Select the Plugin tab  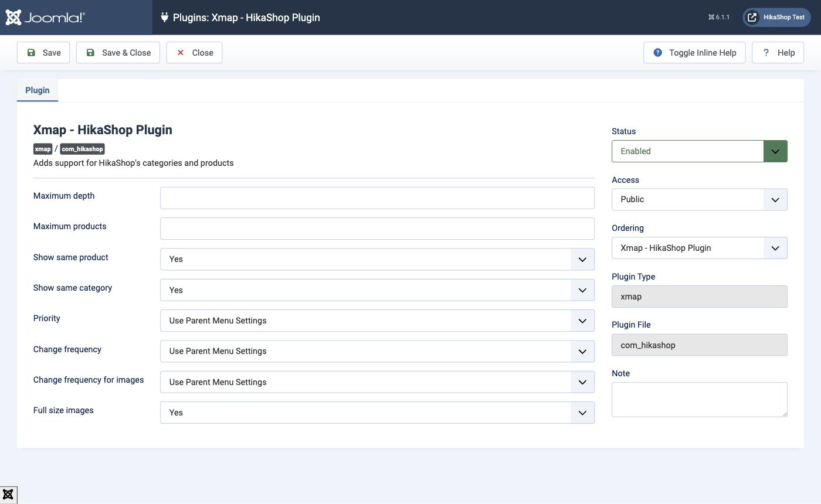pyautogui.click(x=38, y=90)
